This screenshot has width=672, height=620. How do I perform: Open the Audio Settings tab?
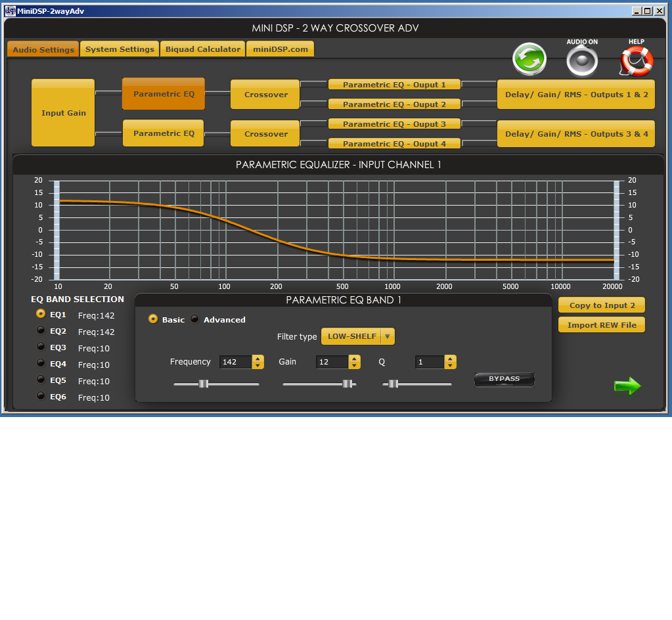pos(43,49)
